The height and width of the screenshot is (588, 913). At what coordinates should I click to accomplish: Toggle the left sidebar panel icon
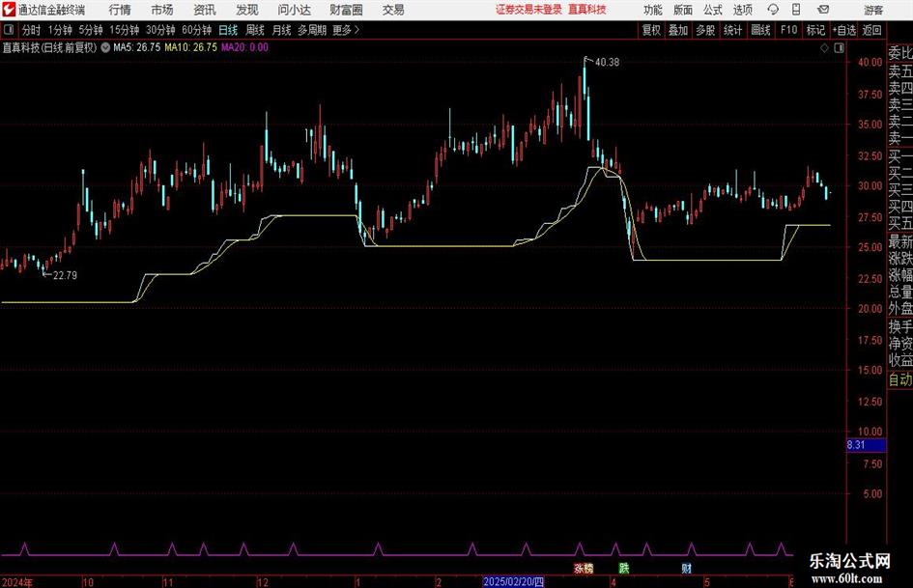(x=9, y=30)
